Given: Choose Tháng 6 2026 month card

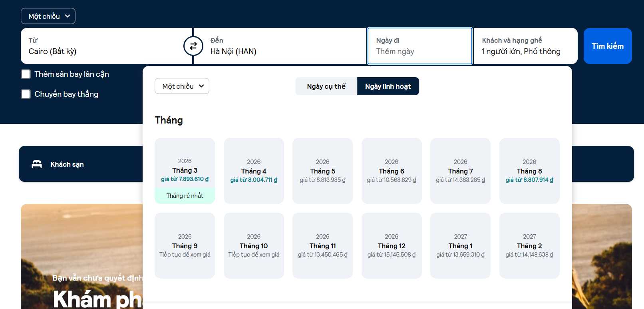Looking at the screenshot, I should click(392, 171).
